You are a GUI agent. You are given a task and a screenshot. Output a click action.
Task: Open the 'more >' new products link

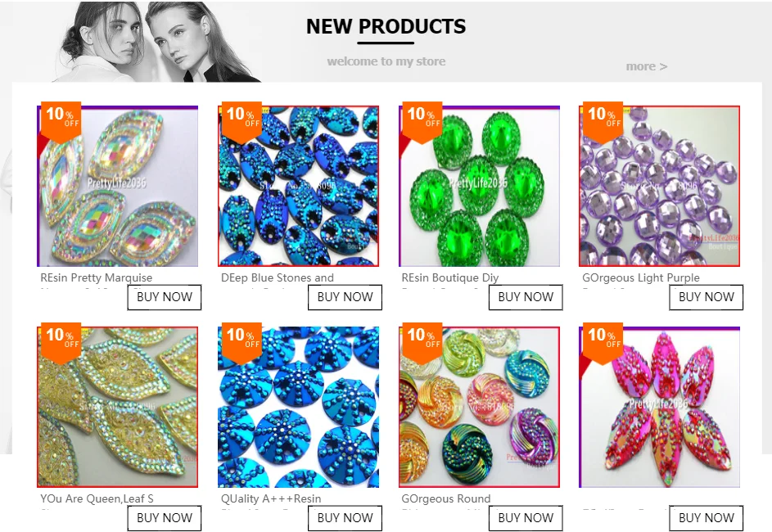point(647,66)
